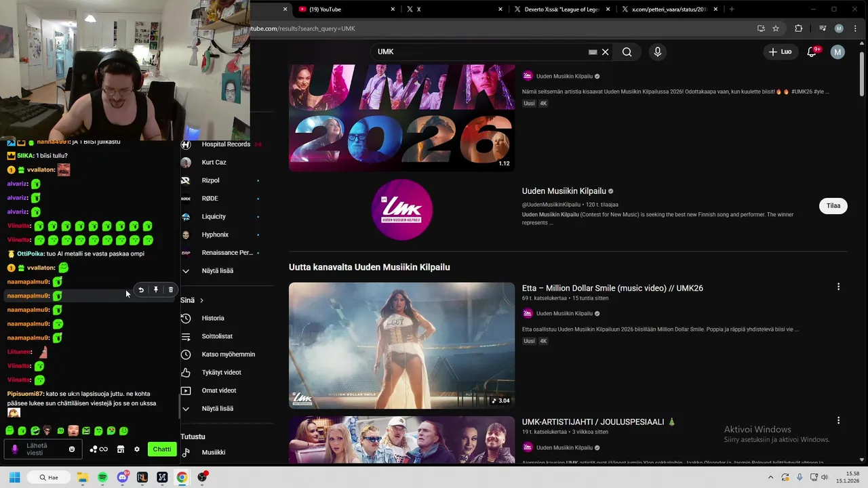
Task: Clear the UMK search query
Action: coord(606,52)
